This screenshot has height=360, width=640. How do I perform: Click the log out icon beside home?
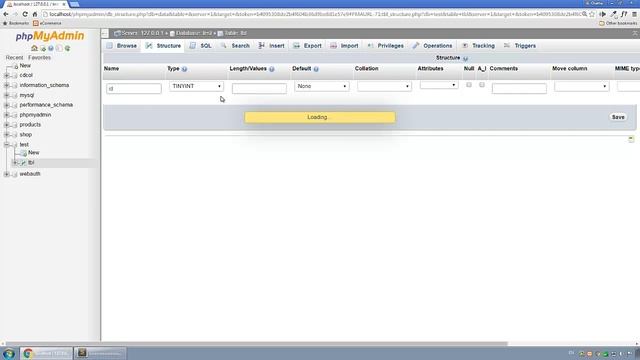pyautogui.click(x=43, y=48)
